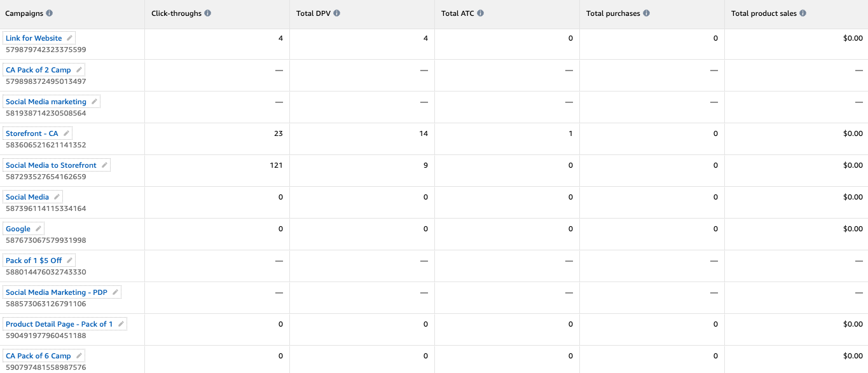Click info icon beside Click-throughs header
This screenshot has width=868, height=373.
coord(208,13)
